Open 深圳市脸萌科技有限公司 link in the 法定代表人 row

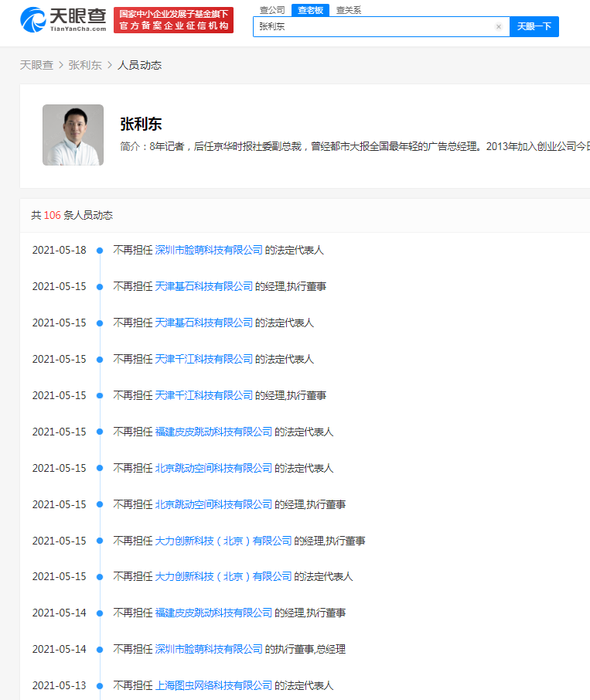pos(209,250)
